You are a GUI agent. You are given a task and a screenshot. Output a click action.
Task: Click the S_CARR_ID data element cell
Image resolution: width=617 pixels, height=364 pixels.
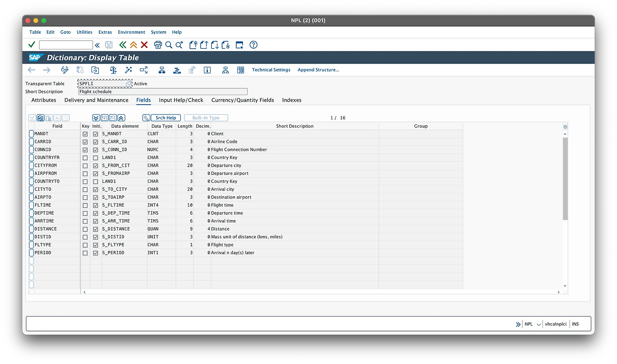click(124, 142)
